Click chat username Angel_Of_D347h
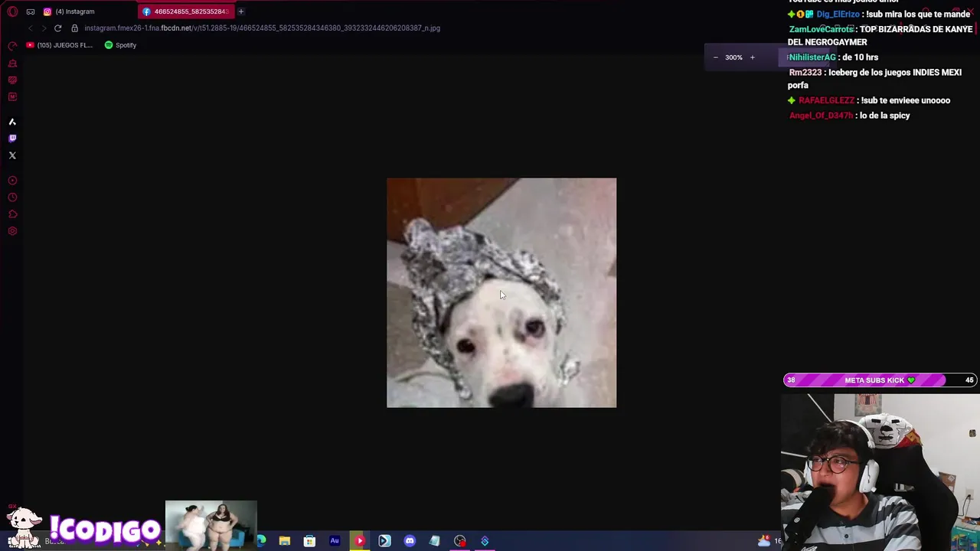 tap(821, 116)
